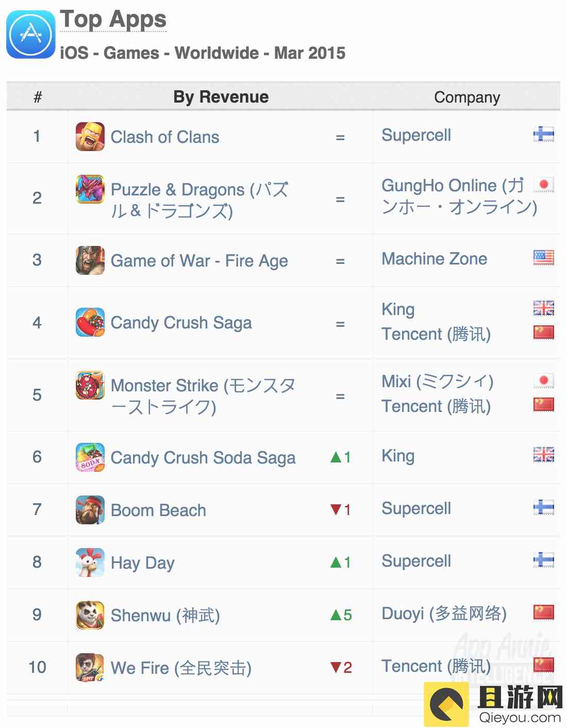
Task: Open the Machine Zone company link
Action: 434,259
